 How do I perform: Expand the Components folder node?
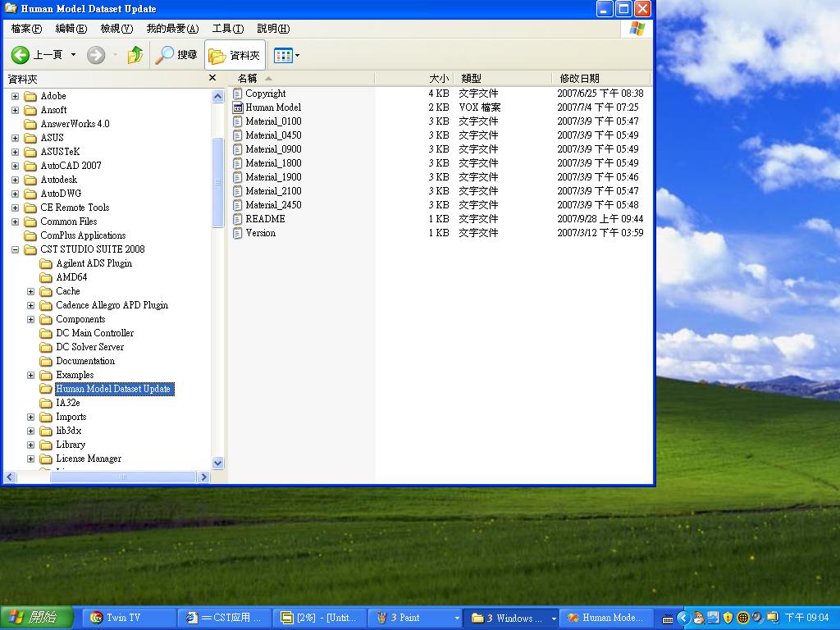coord(30,319)
